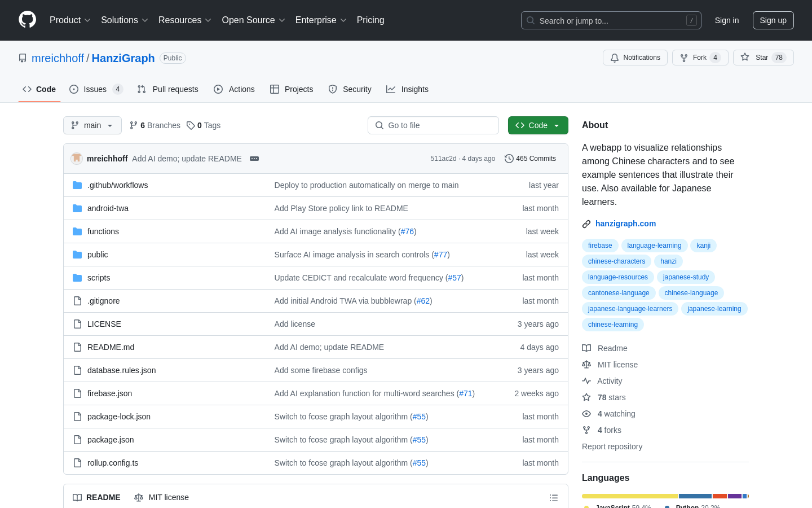The width and height of the screenshot is (812, 508).
Task: Select the kanji topic tag
Action: [703, 246]
